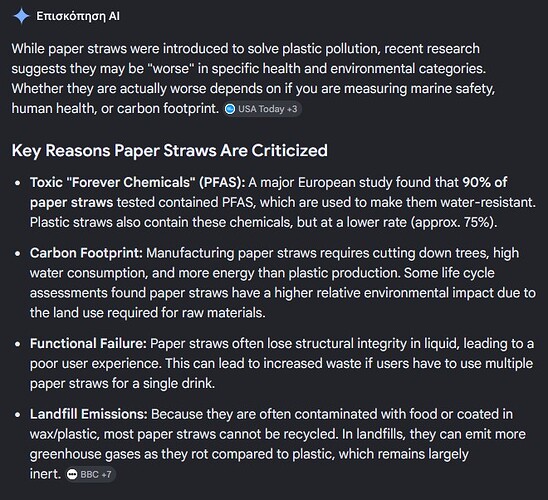Click the USA Today text in citation chip
548x500 pixels.
pos(261,109)
